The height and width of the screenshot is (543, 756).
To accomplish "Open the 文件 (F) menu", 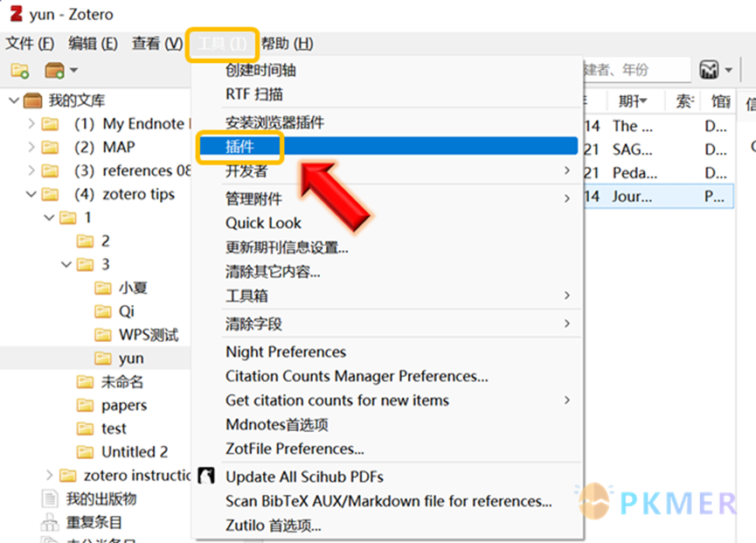I will click(30, 44).
